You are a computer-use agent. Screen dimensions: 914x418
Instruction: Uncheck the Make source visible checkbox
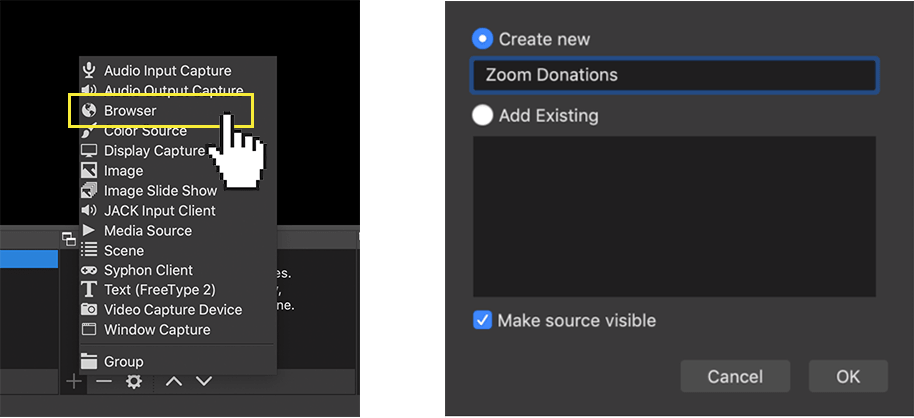[x=483, y=320]
